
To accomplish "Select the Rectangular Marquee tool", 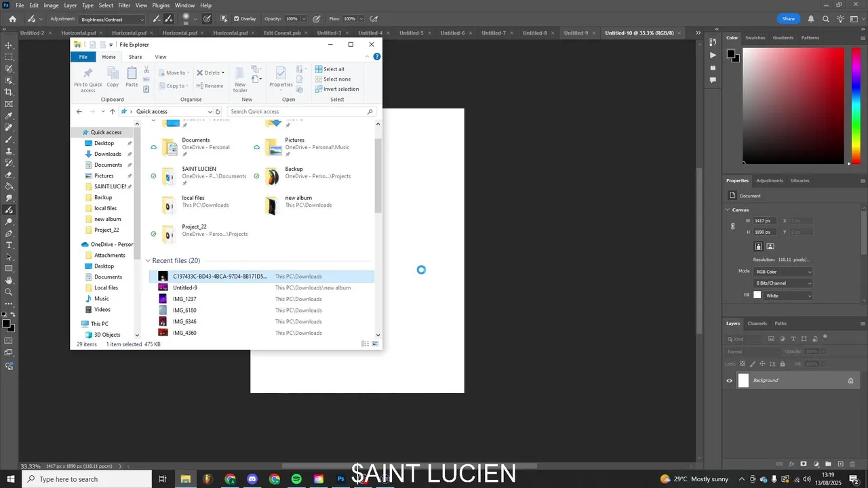I will (9, 57).
